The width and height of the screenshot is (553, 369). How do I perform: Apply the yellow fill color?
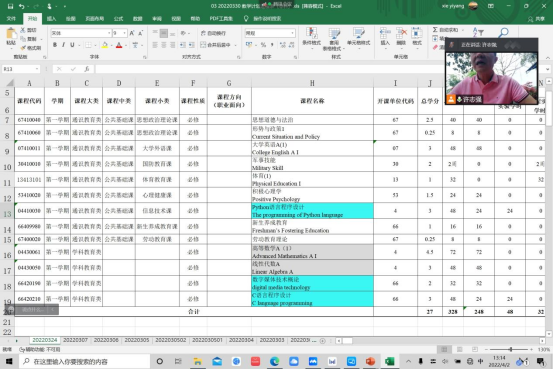pos(105,45)
